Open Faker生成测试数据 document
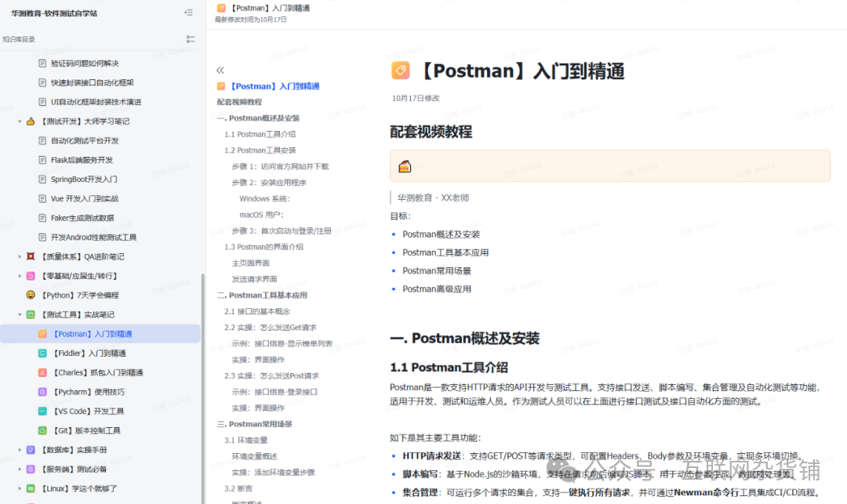847x504 pixels. [x=82, y=218]
